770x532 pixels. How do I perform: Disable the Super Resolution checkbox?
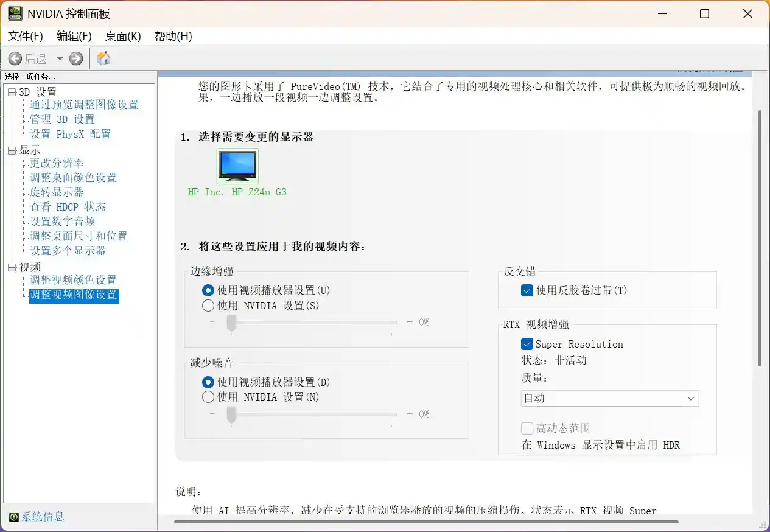(x=527, y=344)
